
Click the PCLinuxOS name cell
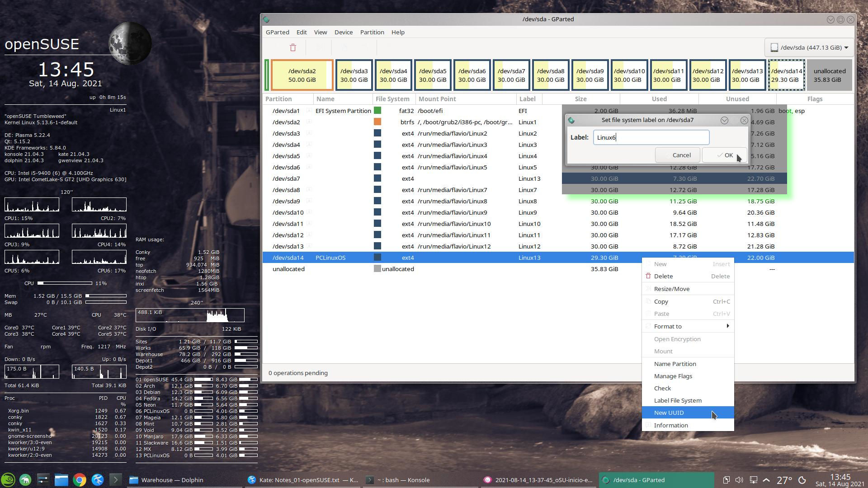(330, 258)
